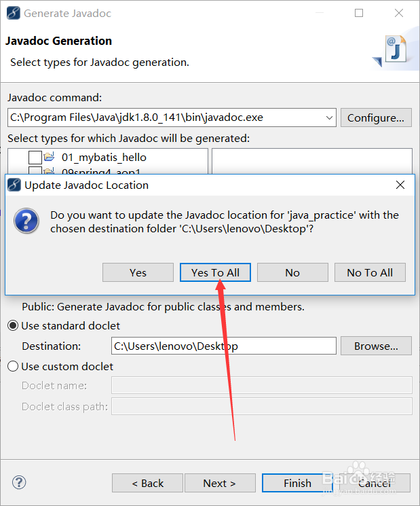Click the types list pane on right
The width and height of the screenshot is (420, 506).
pos(312,162)
